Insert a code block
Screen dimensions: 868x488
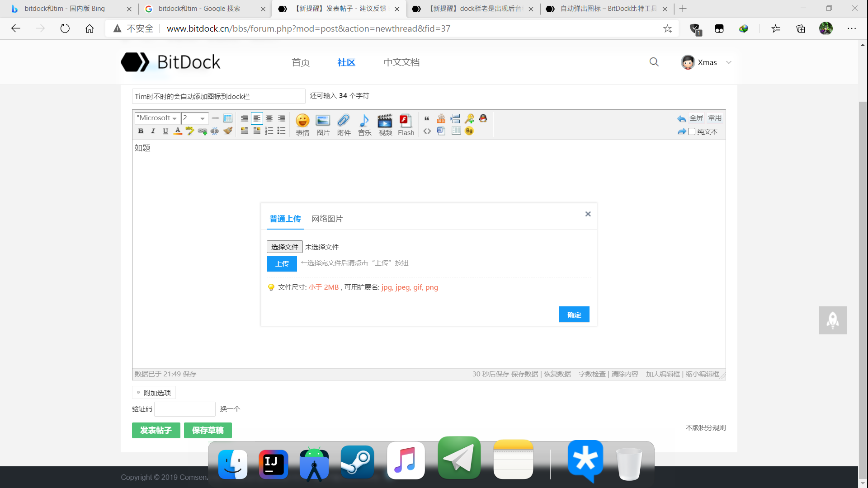pos(427,131)
